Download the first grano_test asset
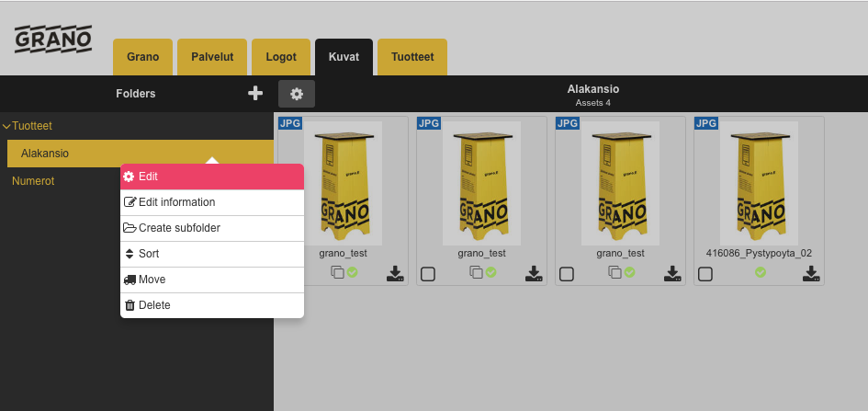This screenshot has height=411, width=868. (395, 274)
